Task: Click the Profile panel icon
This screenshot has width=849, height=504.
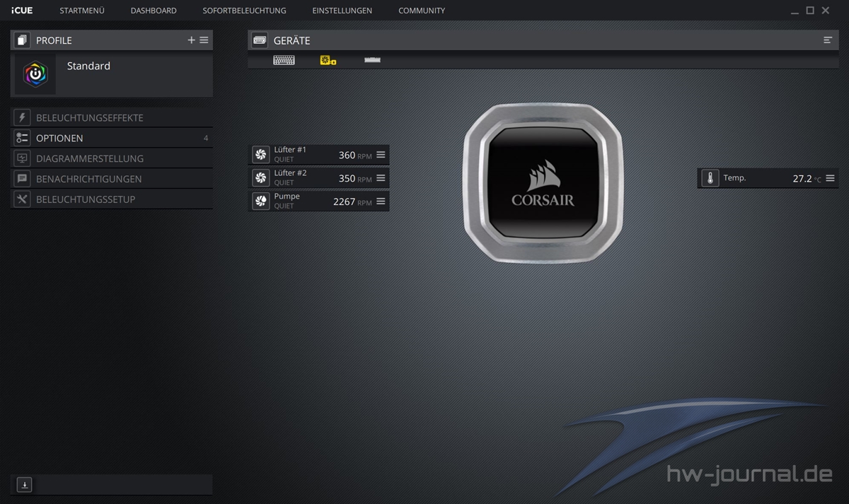Action: click(22, 40)
